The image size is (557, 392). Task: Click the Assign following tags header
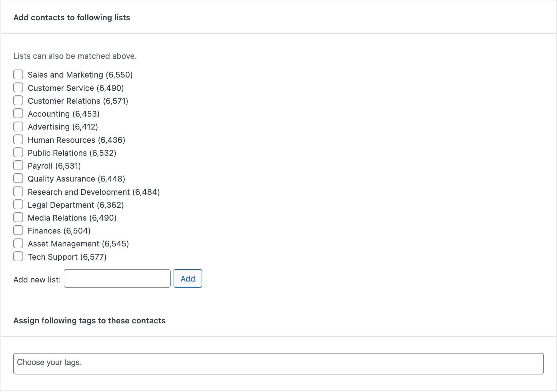tap(89, 320)
